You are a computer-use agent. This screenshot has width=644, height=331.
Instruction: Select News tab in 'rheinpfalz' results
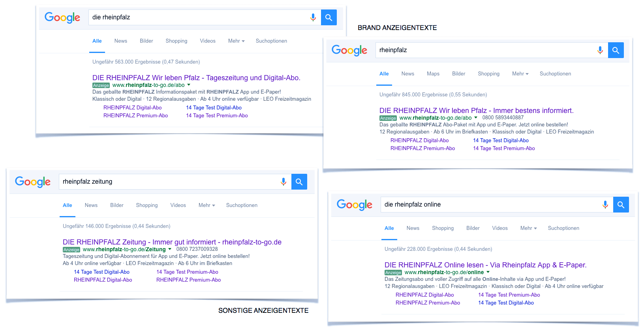coord(408,74)
